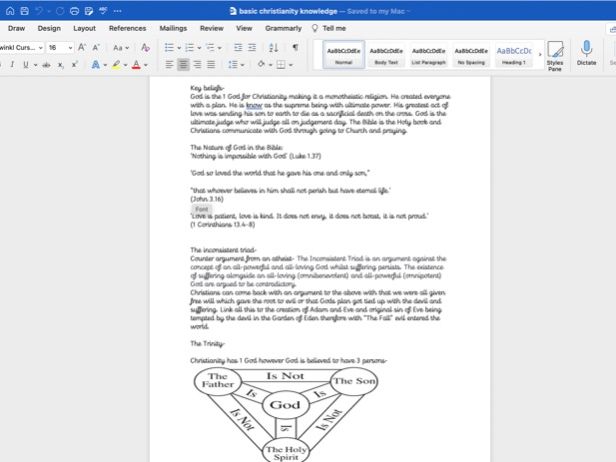Toggle show paragraph marks

(295, 48)
